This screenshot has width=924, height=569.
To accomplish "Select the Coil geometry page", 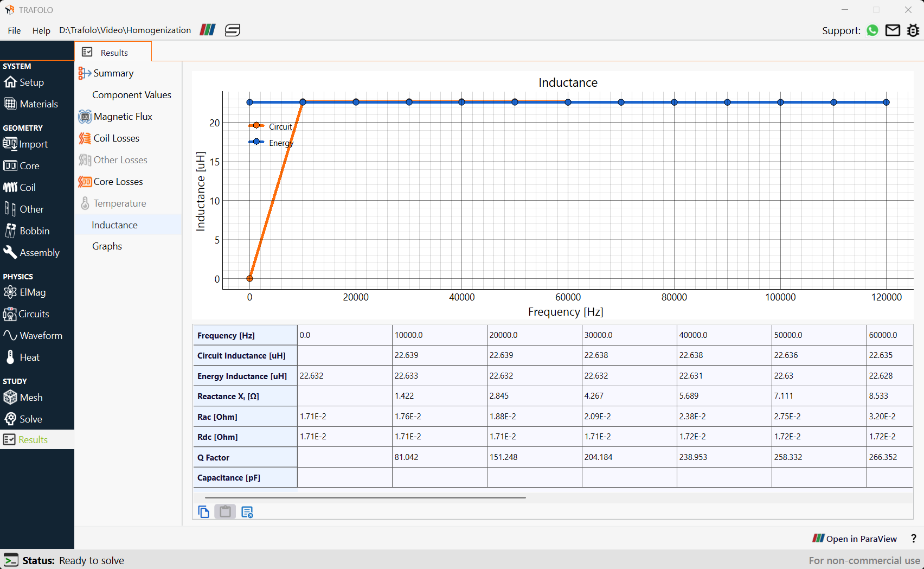I will (20, 187).
